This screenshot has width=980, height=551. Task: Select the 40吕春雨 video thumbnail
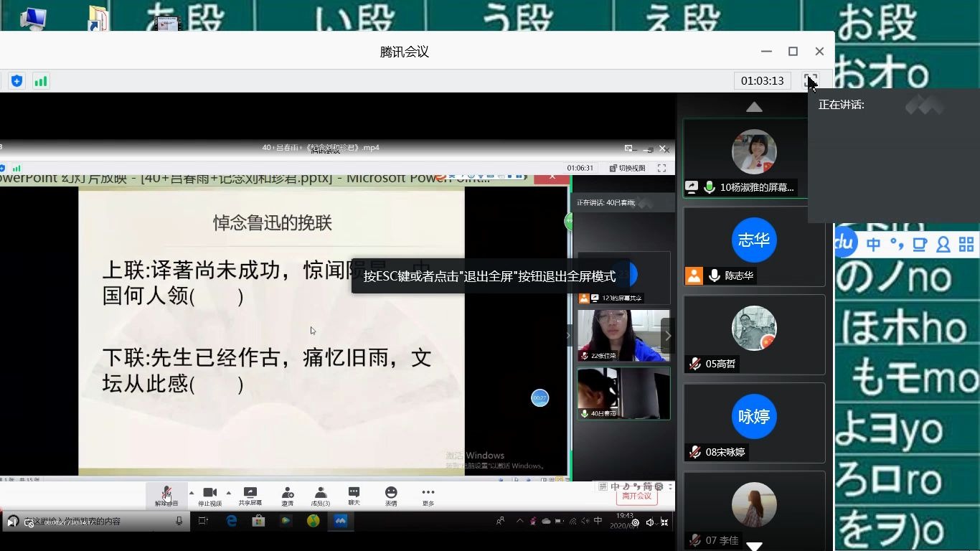tap(623, 393)
